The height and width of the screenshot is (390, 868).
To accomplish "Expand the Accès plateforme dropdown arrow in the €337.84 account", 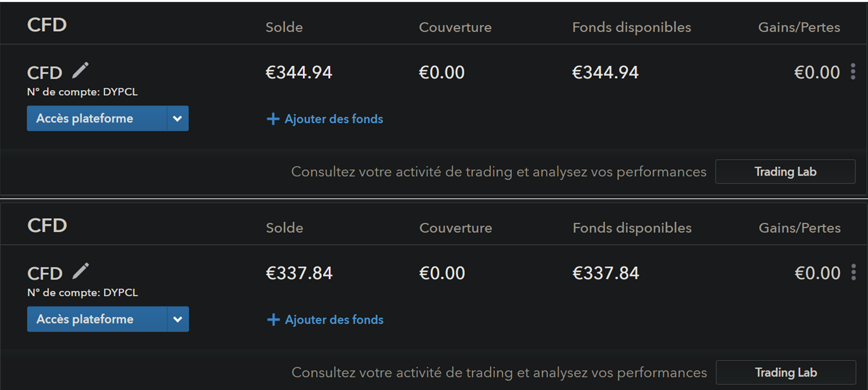I will click(178, 320).
